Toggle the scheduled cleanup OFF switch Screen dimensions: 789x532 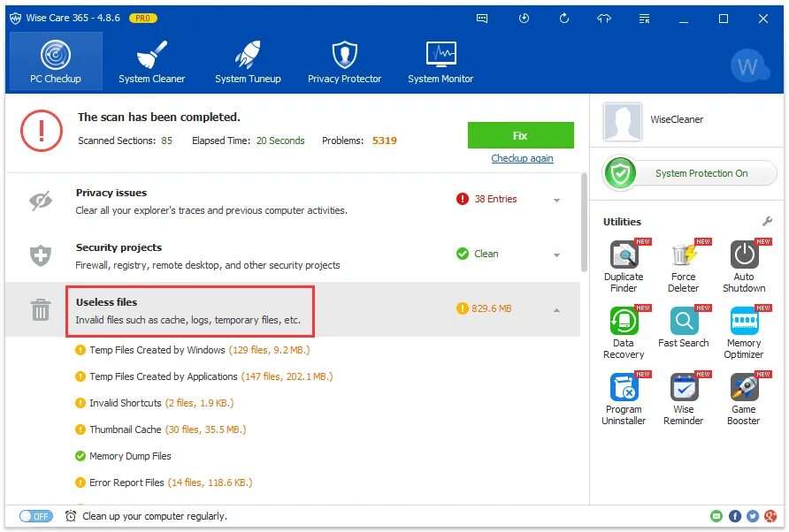pyautogui.click(x=35, y=516)
